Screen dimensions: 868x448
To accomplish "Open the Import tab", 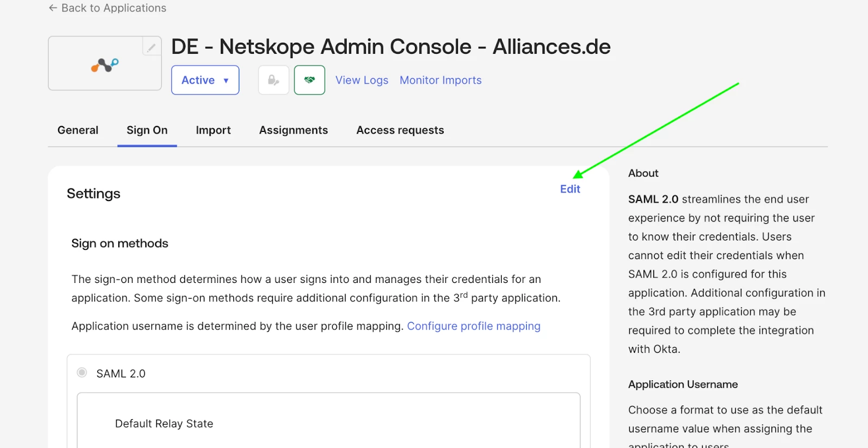I will [x=213, y=130].
